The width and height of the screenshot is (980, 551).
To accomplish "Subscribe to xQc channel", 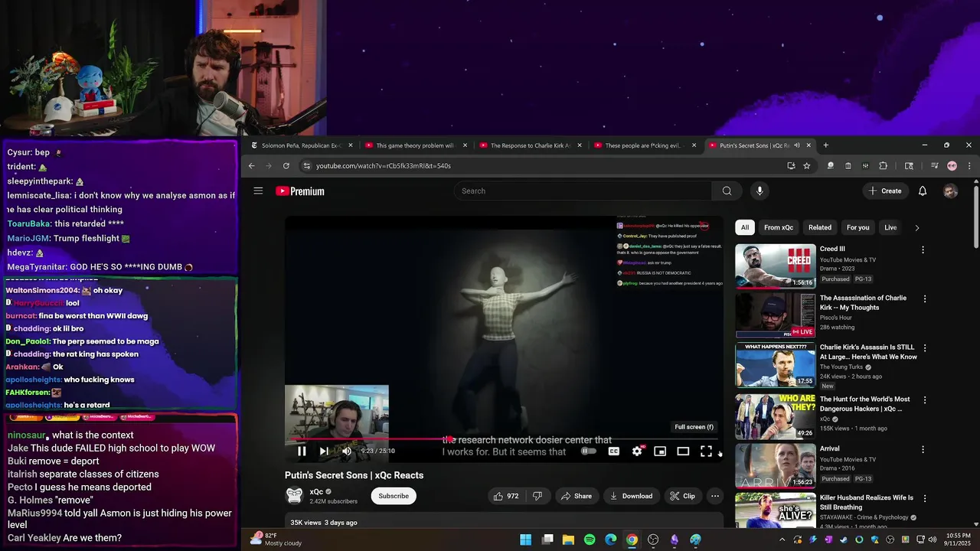I will [394, 496].
